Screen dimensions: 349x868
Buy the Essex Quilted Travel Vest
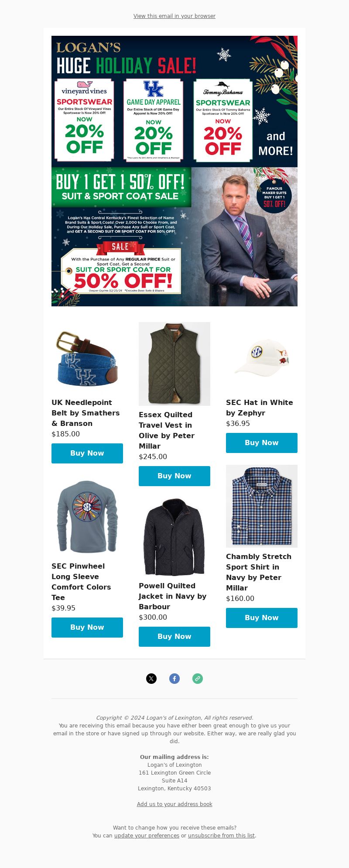pyautogui.click(x=174, y=476)
